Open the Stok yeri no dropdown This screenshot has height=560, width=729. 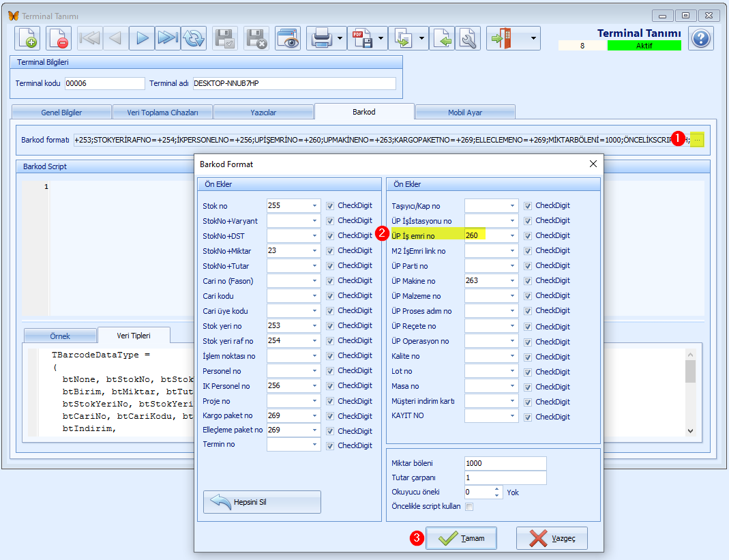coord(314,325)
